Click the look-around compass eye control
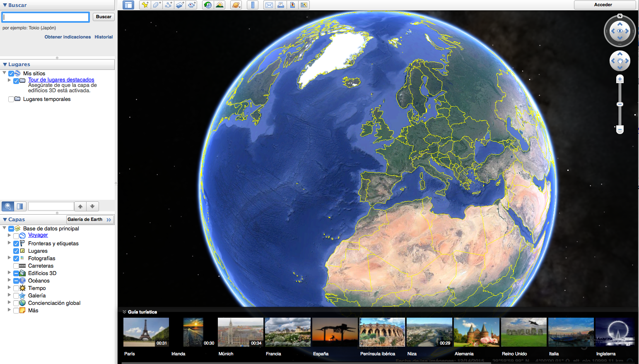 point(620,31)
